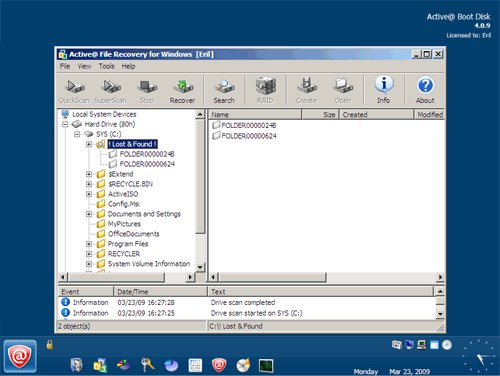Click the Active@ start button on taskbar

[20, 356]
